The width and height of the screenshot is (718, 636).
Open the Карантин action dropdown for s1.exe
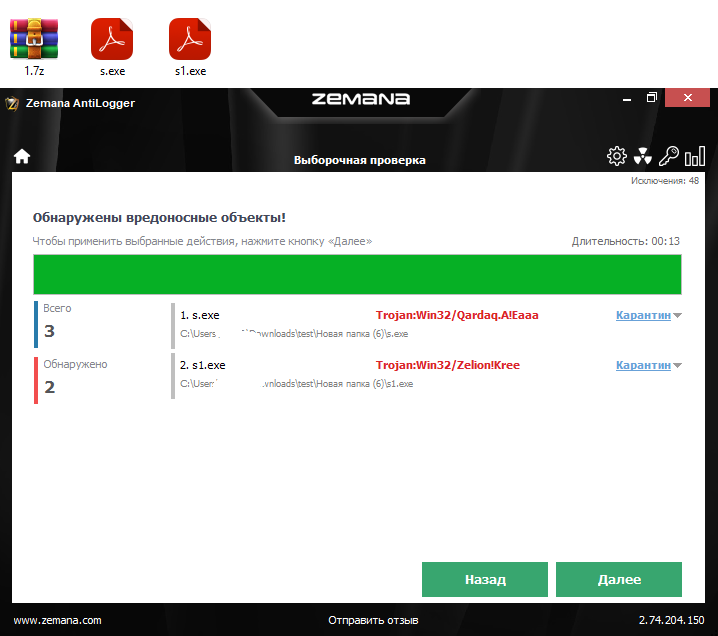(648, 365)
